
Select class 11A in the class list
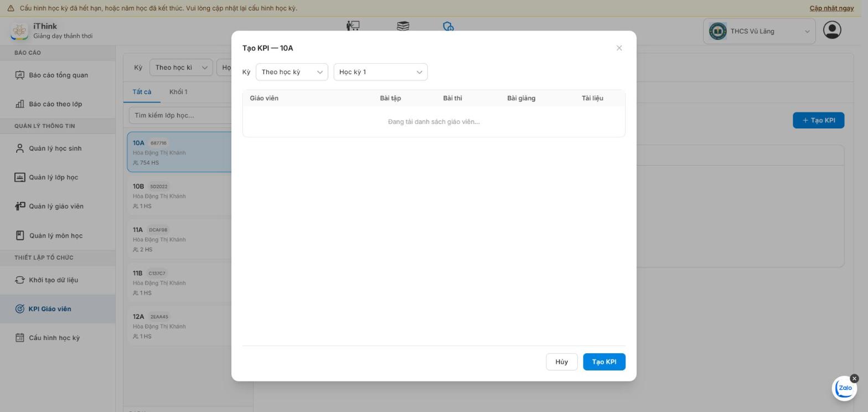[x=179, y=239]
